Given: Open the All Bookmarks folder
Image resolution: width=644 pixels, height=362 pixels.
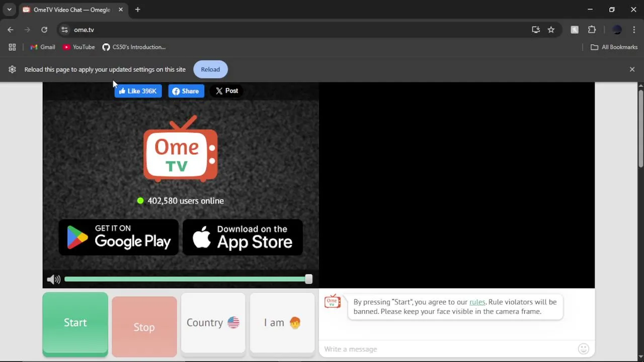Looking at the screenshot, I should click(x=614, y=47).
